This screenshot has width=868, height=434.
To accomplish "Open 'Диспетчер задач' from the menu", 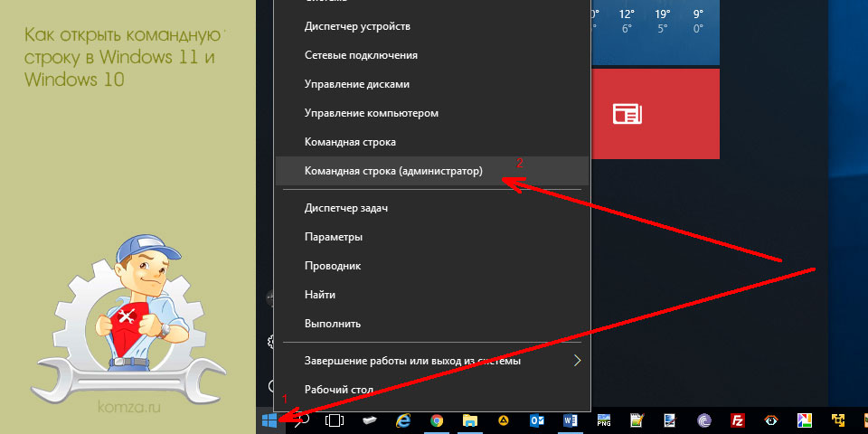I will 432,208.
